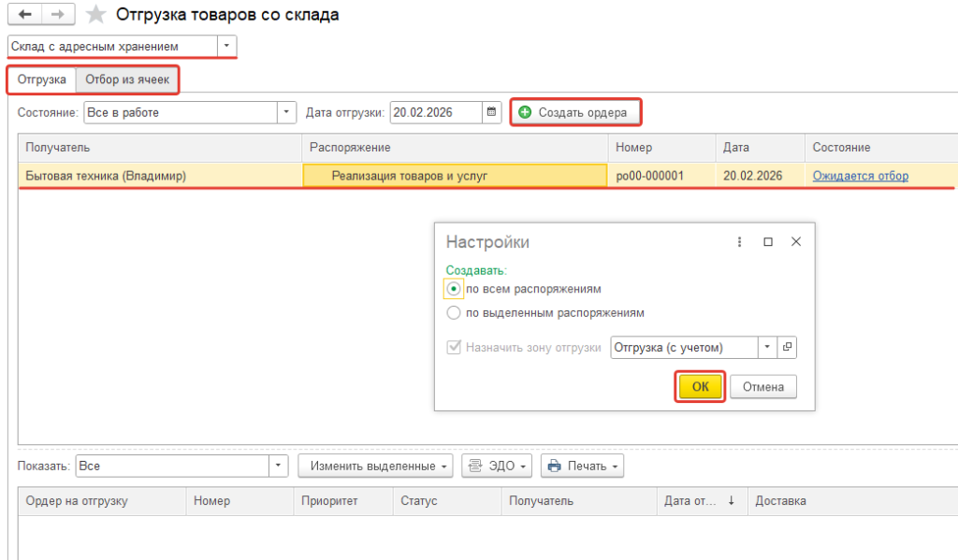Image resolution: width=958 pixels, height=560 pixels.
Task: Confirm settings with the OK button
Action: tap(700, 386)
